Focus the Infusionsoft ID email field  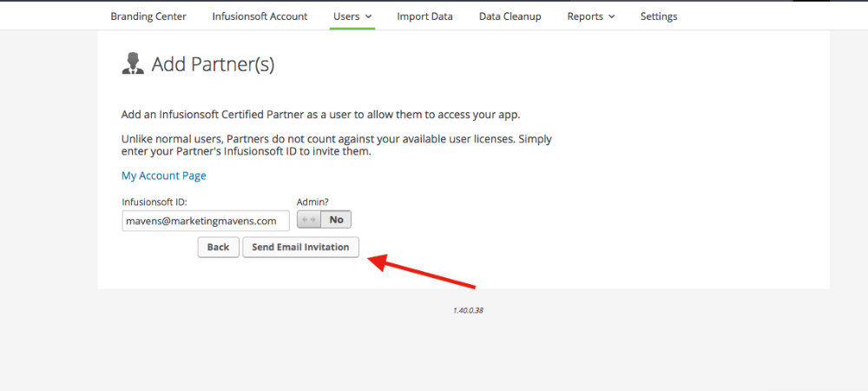pyautogui.click(x=206, y=221)
